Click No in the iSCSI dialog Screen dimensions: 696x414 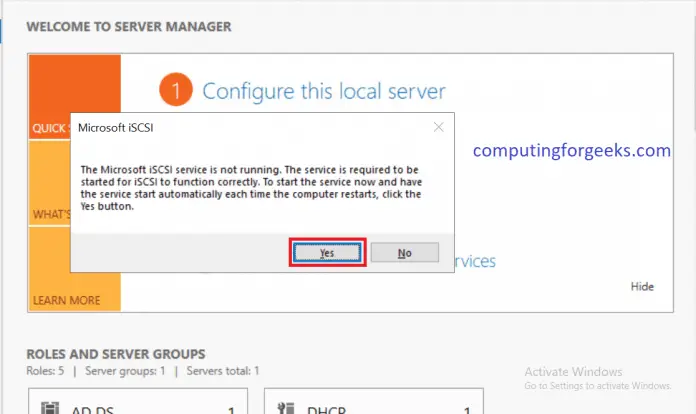point(404,253)
